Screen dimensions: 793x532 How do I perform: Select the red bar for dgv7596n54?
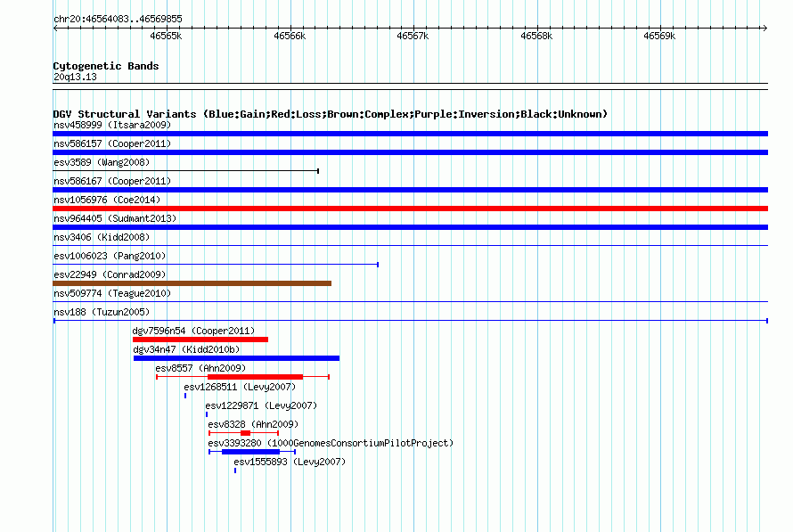(x=200, y=340)
